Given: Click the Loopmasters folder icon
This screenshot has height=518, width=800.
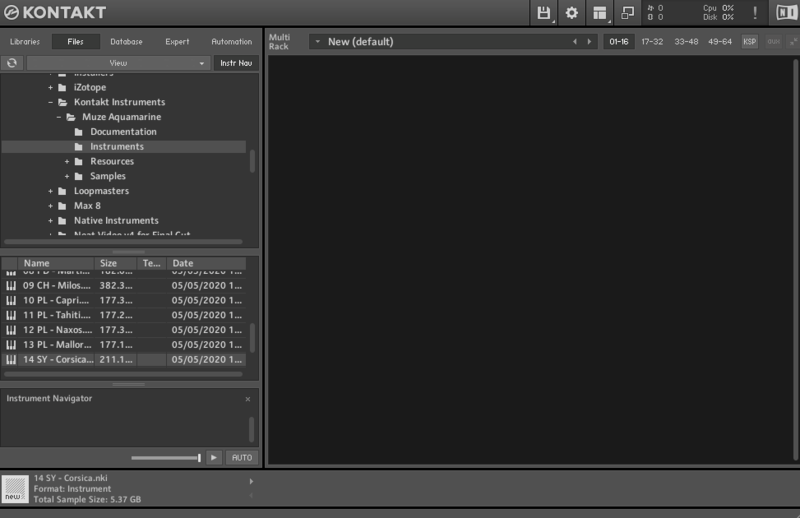Looking at the screenshot, I should pyautogui.click(x=62, y=191).
